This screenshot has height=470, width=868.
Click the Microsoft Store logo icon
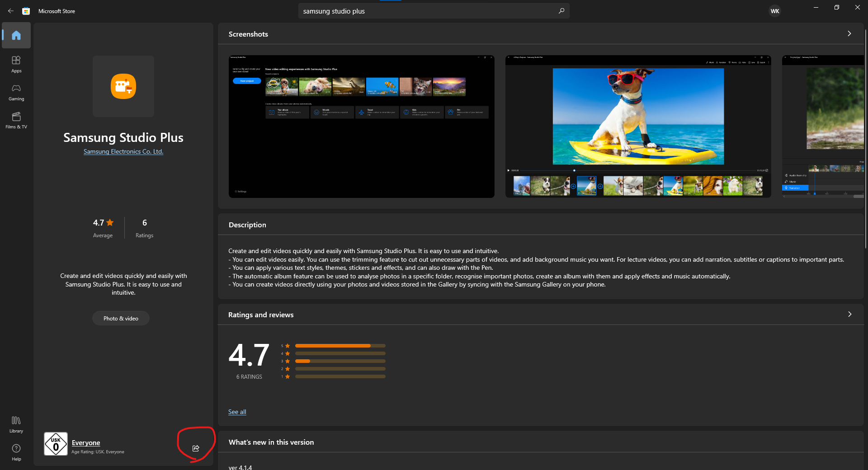[26, 11]
